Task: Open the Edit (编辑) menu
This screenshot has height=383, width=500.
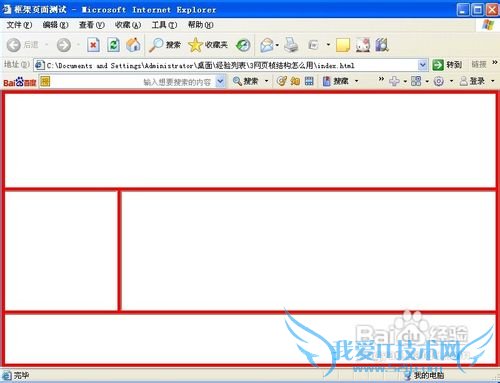Action: pos(55,25)
